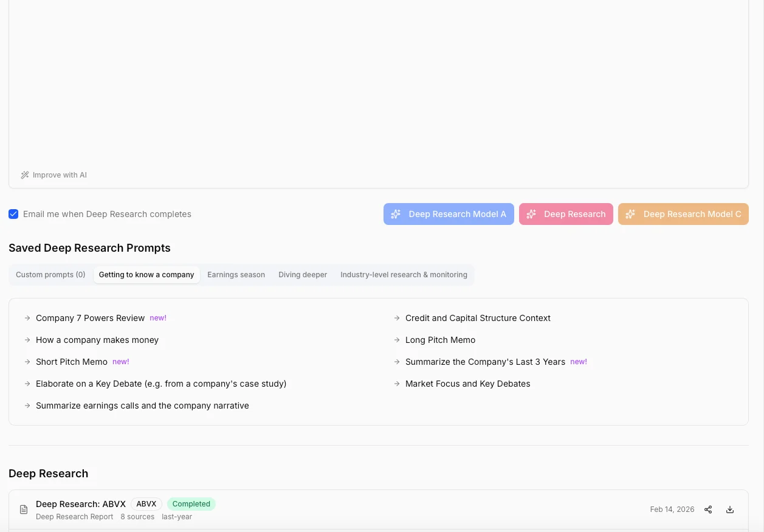Click the Deep Research button
Image resolution: width=764 pixels, height=532 pixels.
566,214
